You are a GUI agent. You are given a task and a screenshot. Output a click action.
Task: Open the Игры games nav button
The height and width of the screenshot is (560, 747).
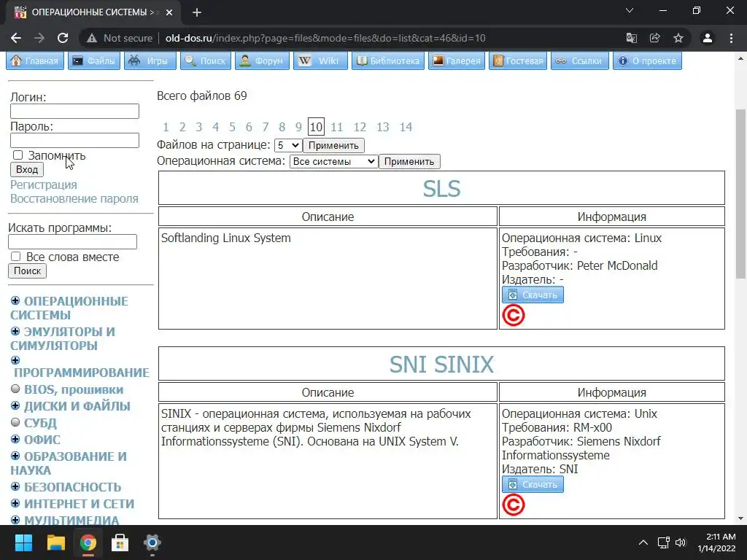pos(150,61)
